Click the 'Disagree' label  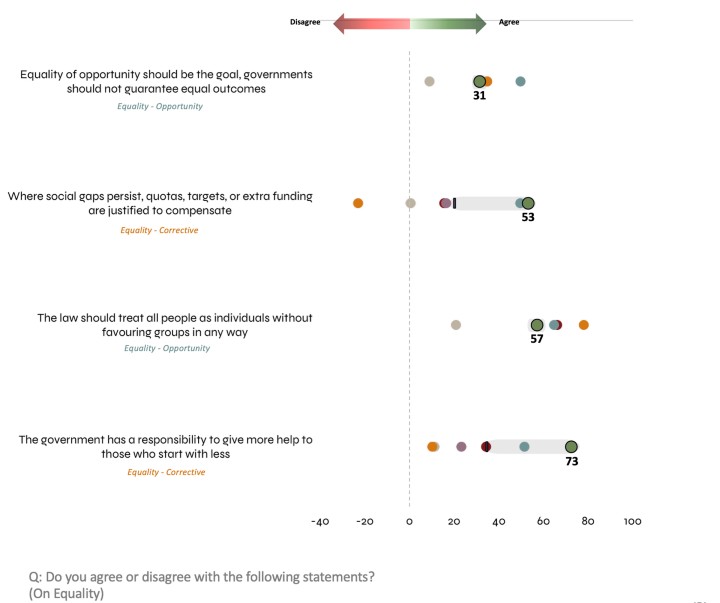pyautogui.click(x=305, y=23)
